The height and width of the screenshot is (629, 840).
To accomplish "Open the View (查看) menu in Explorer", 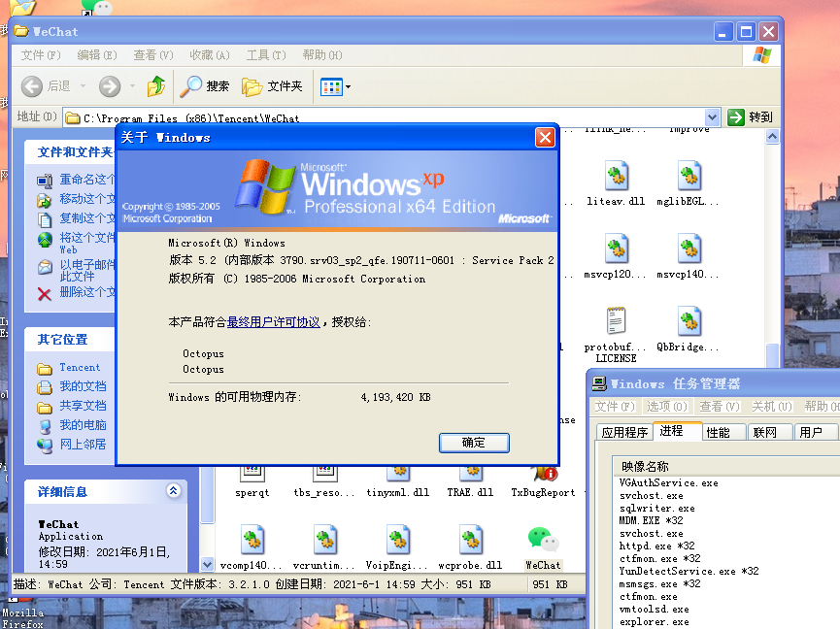I will [x=153, y=55].
